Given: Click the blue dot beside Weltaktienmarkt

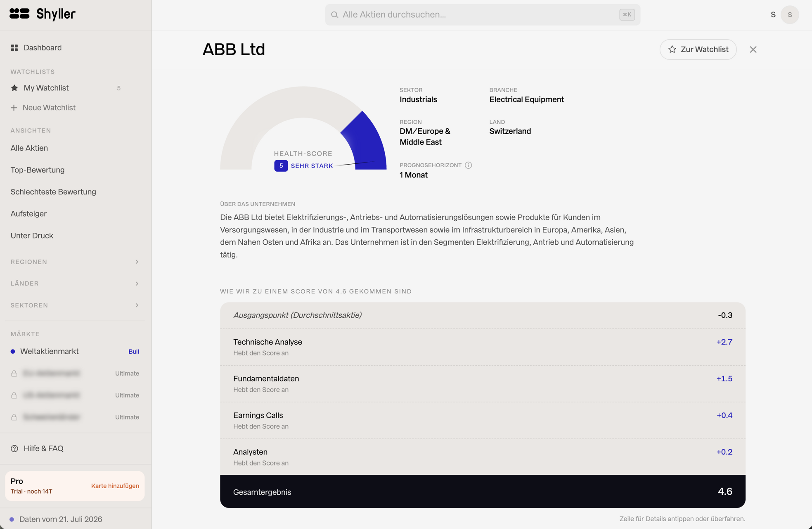Looking at the screenshot, I should [13, 352].
